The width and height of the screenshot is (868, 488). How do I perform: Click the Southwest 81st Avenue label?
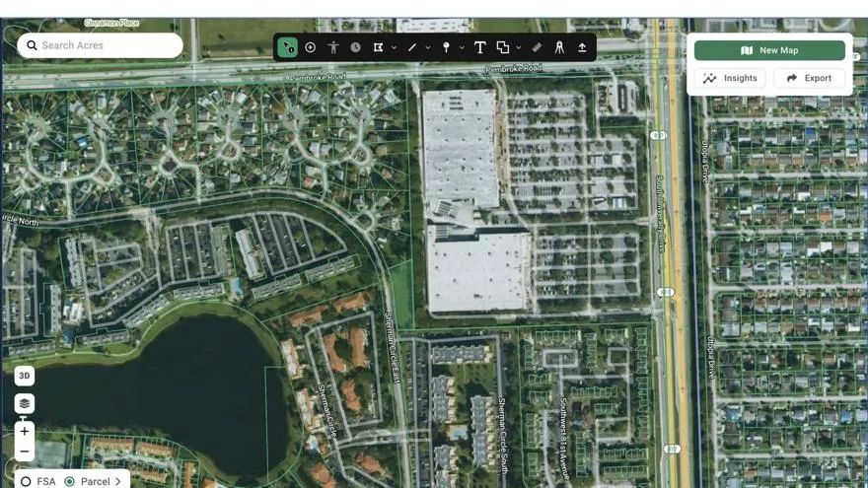click(563, 438)
